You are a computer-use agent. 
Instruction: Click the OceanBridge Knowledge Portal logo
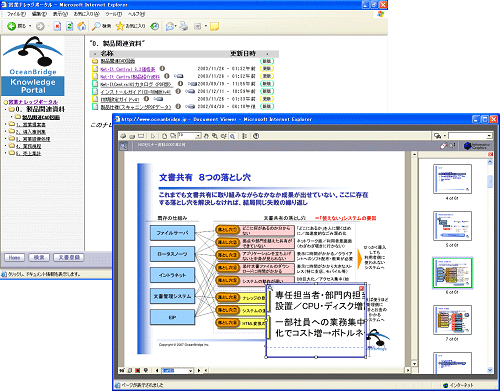pyautogui.click(x=33, y=65)
